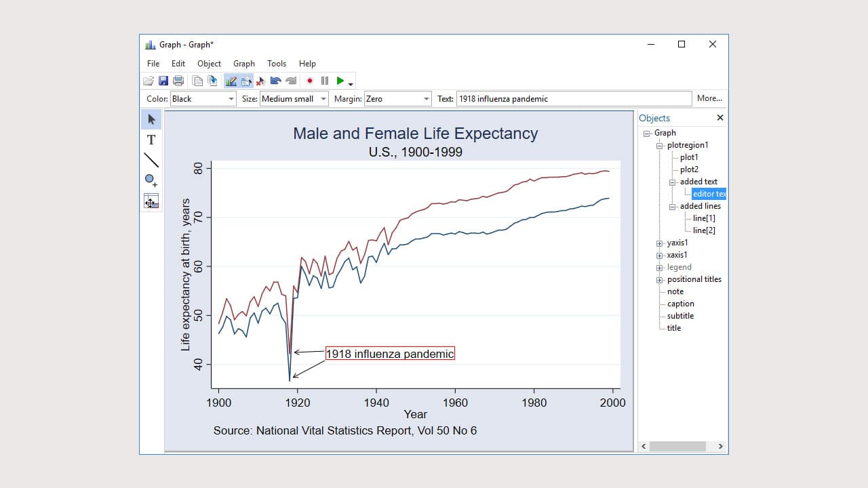Open the Tools menu
The image size is (868, 488).
(276, 63)
